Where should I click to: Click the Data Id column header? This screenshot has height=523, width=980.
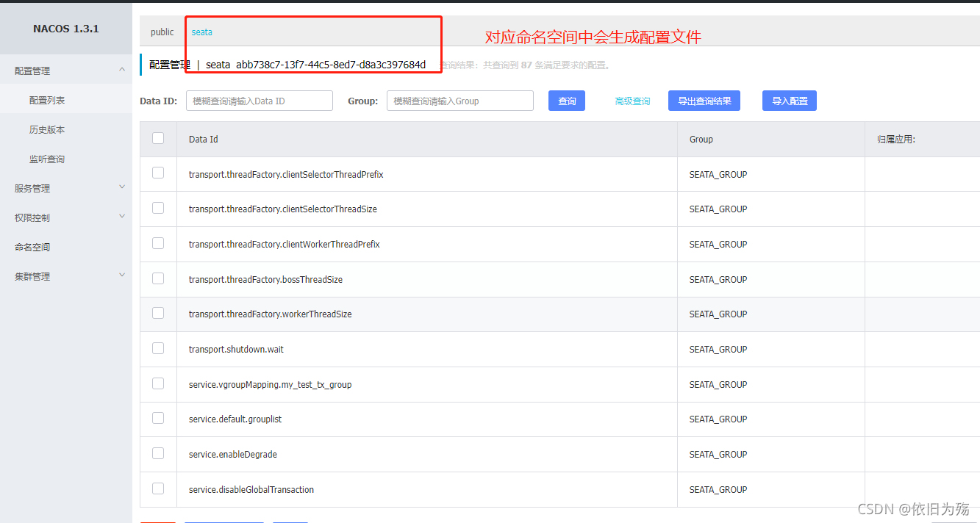(x=204, y=140)
